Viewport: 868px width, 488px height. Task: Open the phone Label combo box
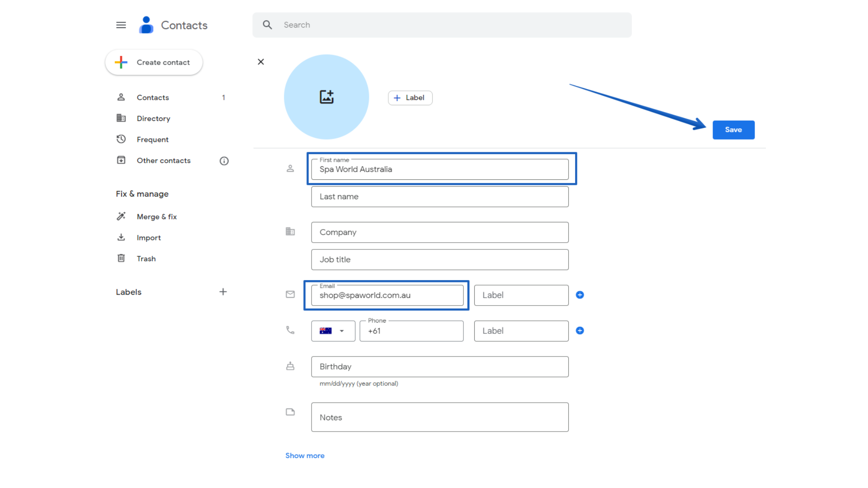click(x=521, y=331)
